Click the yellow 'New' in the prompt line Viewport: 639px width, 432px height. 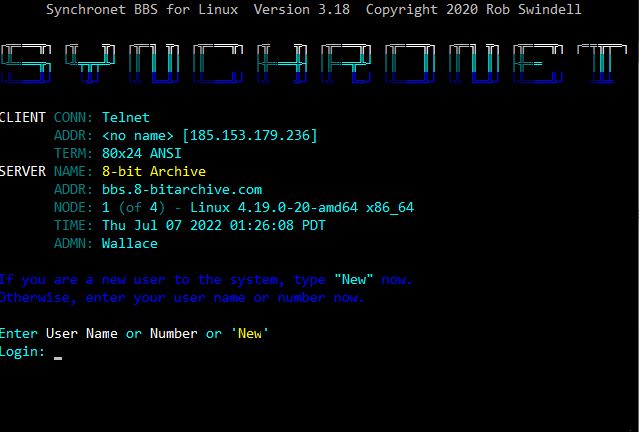tap(250, 333)
